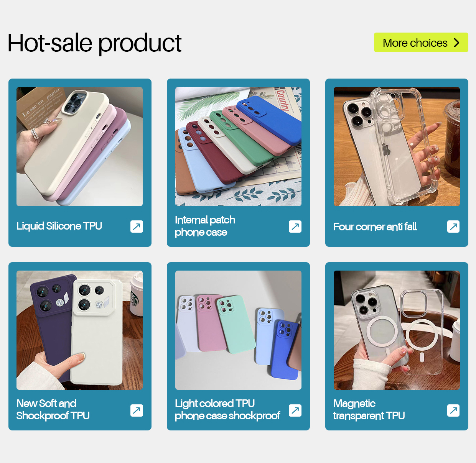Click the Four corner anti fall title
Viewport: 476px width, 463px height.
[375, 227]
